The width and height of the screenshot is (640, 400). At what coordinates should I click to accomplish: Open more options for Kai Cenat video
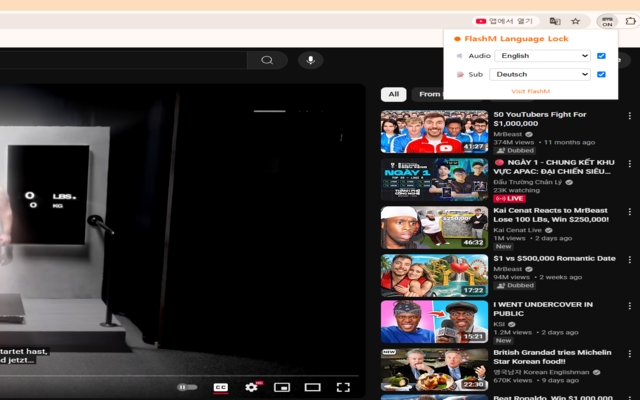(x=629, y=212)
